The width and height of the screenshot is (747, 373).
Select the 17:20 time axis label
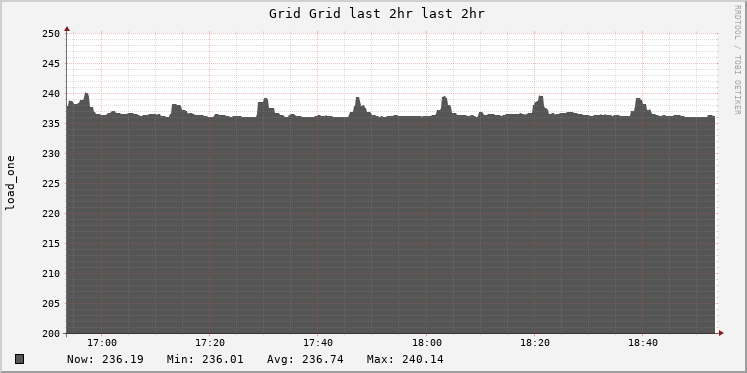point(210,343)
